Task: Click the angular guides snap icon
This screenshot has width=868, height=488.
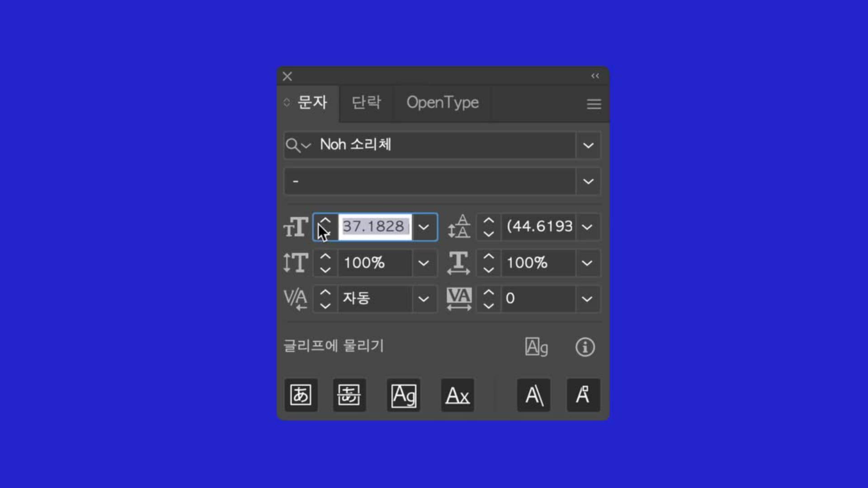Action: pyautogui.click(x=534, y=395)
